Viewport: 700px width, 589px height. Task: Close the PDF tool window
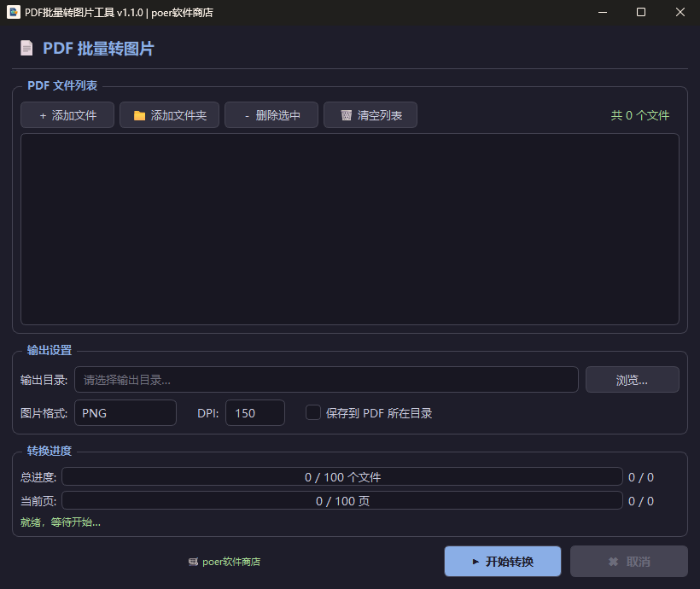680,12
